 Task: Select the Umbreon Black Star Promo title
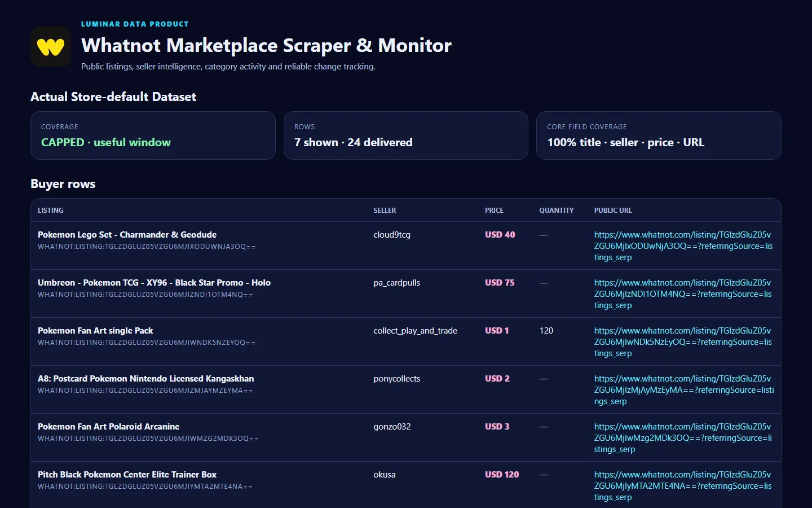[154, 283]
